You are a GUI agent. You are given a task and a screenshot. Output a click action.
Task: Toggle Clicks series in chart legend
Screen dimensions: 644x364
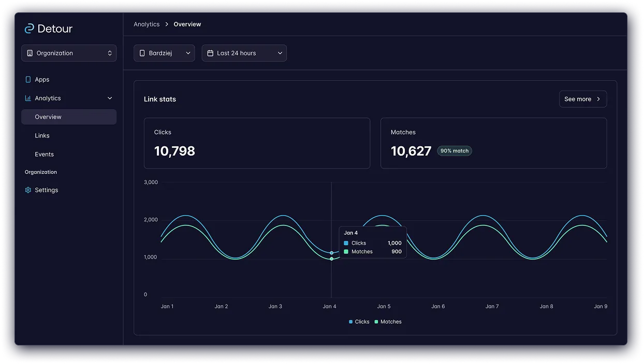359,322
